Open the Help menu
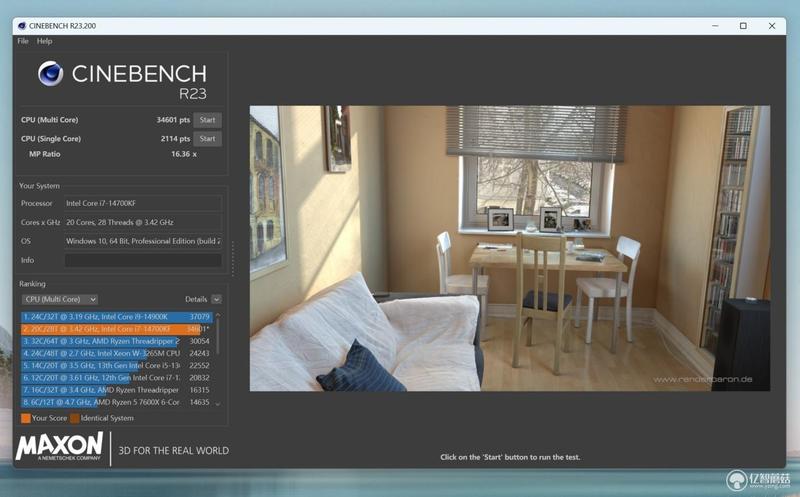 [x=44, y=41]
